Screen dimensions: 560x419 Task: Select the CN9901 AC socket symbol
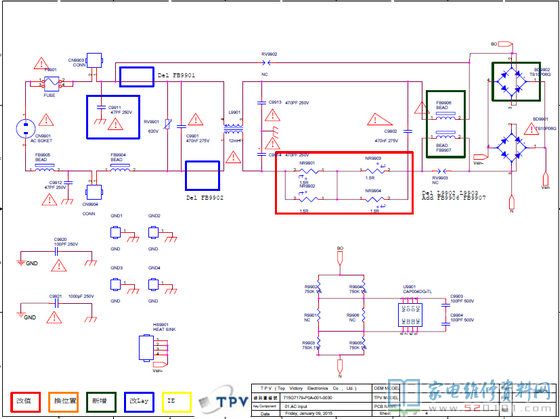point(26,129)
